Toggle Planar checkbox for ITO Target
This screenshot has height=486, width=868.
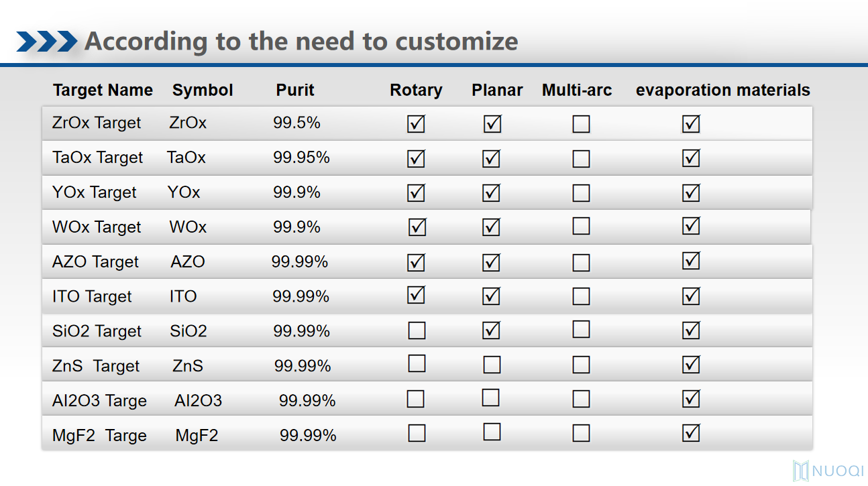click(491, 296)
